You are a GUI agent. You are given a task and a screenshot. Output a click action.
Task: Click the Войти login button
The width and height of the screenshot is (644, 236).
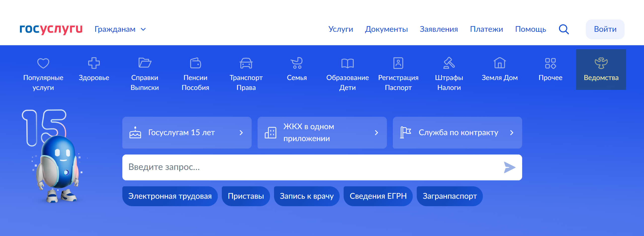pyautogui.click(x=605, y=29)
